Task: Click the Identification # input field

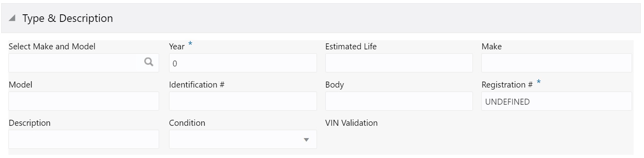Action: pyautogui.click(x=243, y=101)
